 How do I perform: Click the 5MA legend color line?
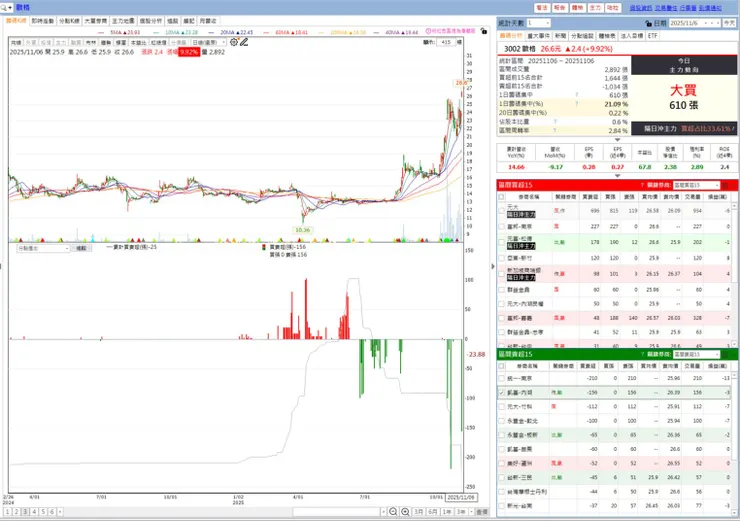click(x=102, y=33)
